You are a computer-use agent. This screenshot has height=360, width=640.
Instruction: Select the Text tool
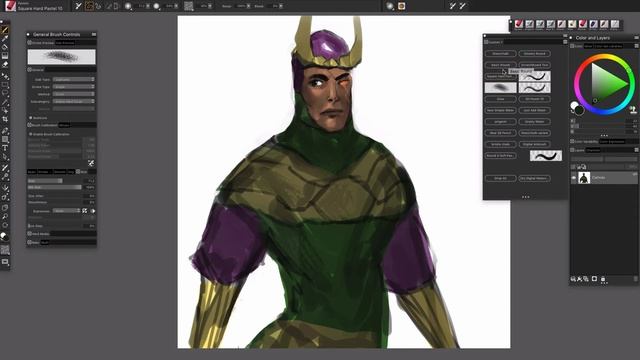point(5,148)
